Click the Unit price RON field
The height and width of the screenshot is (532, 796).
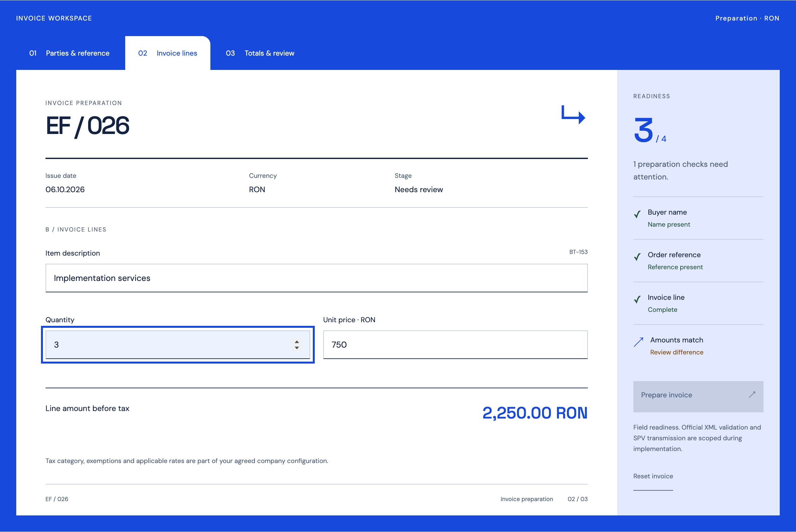point(455,345)
